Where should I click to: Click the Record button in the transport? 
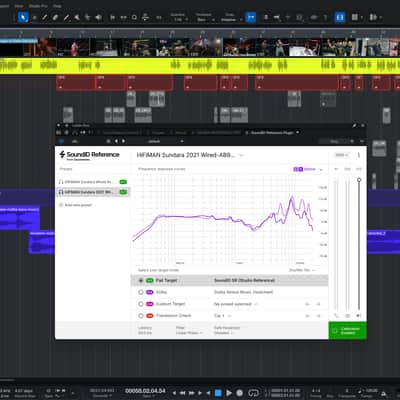239,393
